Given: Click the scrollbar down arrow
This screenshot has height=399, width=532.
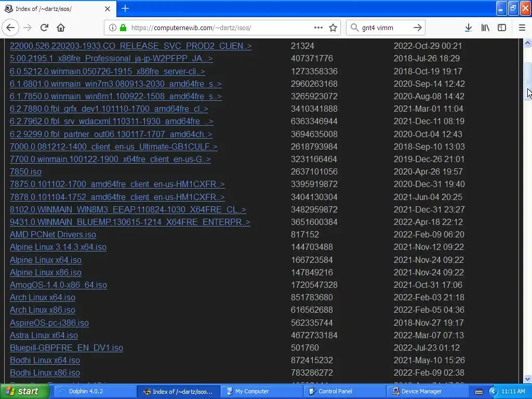Looking at the screenshot, I should [528, 379].
